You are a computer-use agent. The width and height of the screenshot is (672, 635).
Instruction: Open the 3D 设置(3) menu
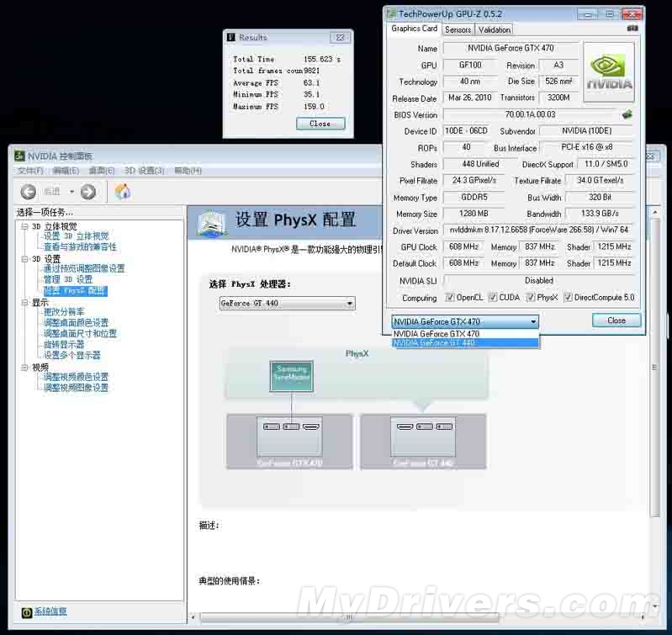click(144, 171)
